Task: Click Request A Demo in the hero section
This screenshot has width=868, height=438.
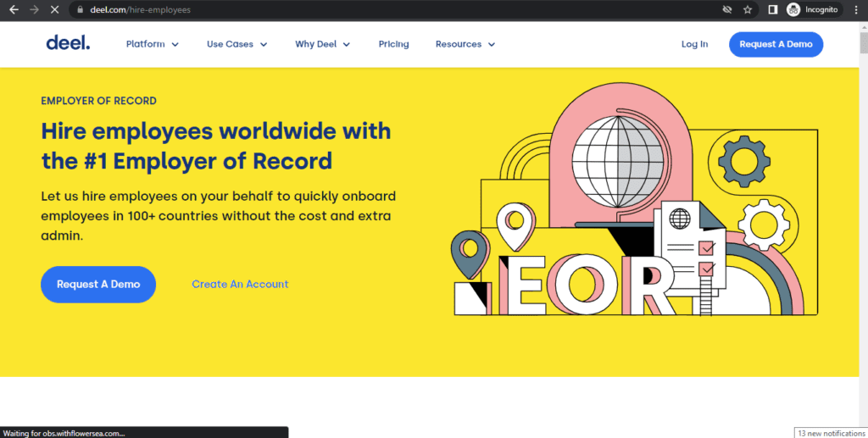Action: coord(98,285)
